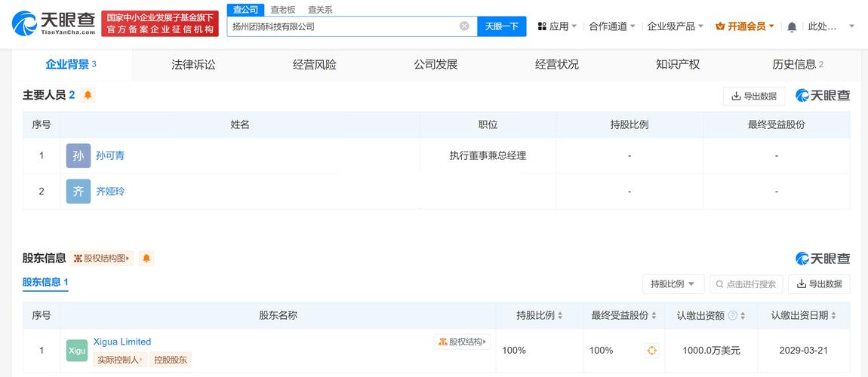
Task: Open the 持股比例 filter dropdown
Action: [673, 284]
